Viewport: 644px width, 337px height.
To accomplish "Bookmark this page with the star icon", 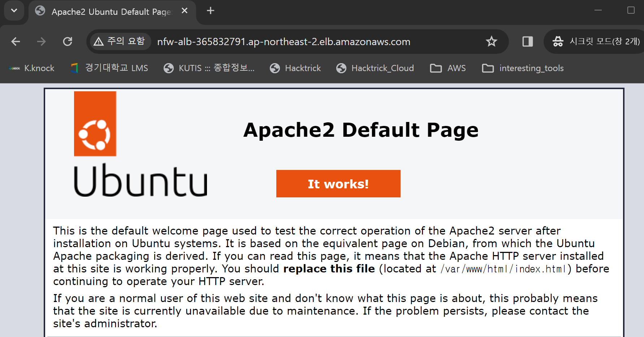I will coord(491,41).
